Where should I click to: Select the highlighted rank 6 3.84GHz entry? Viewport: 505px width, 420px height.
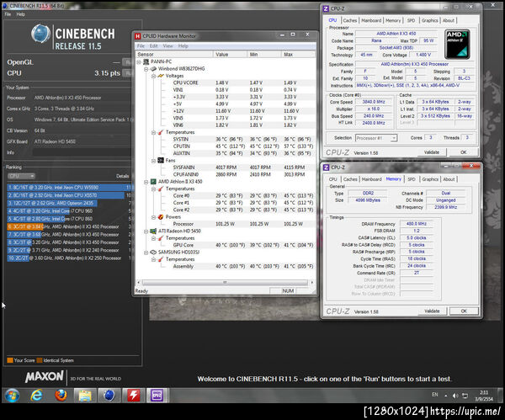70,226
